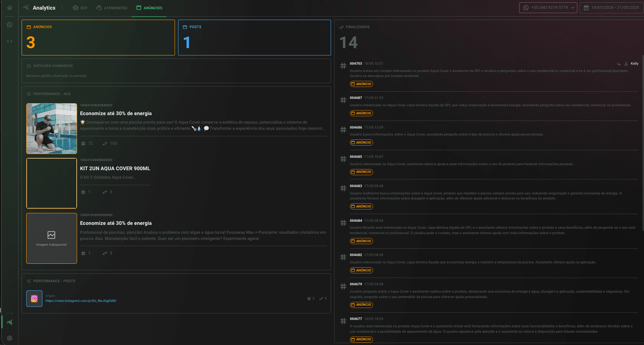
Task: Open the Instagram post URL link
Action: (x=81, y=301)
